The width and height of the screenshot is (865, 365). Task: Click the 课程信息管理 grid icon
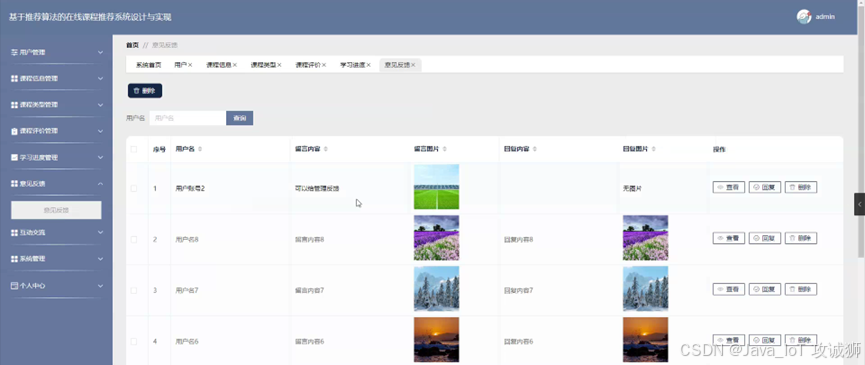pyautogui.click(x=14, y=79)
